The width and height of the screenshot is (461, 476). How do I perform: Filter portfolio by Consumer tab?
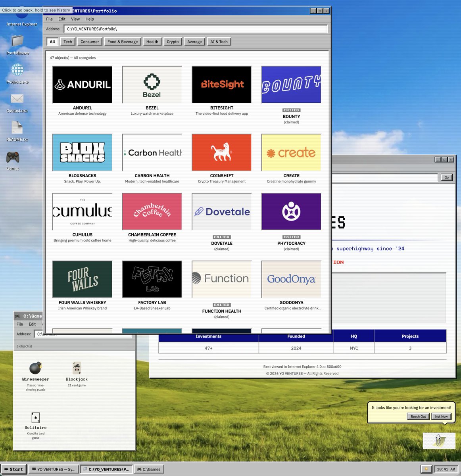(x=90, y=42)
